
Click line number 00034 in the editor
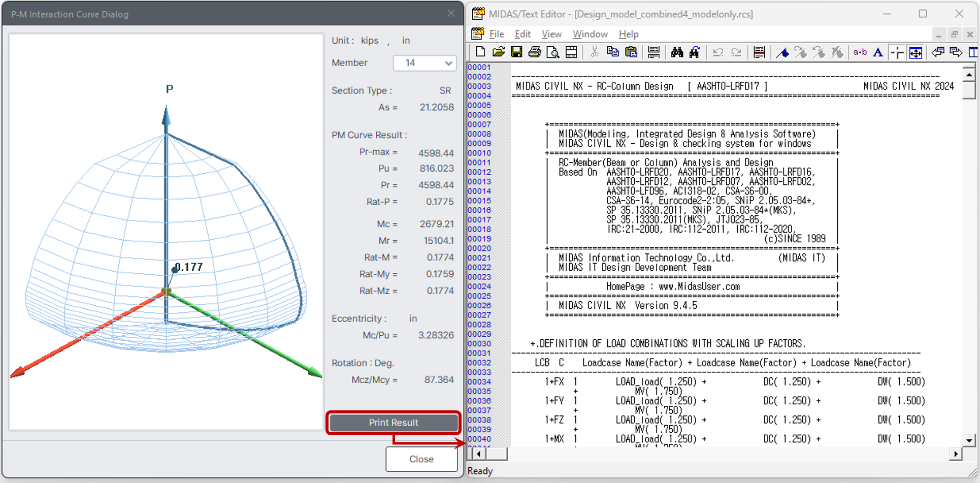click(479, 382)
